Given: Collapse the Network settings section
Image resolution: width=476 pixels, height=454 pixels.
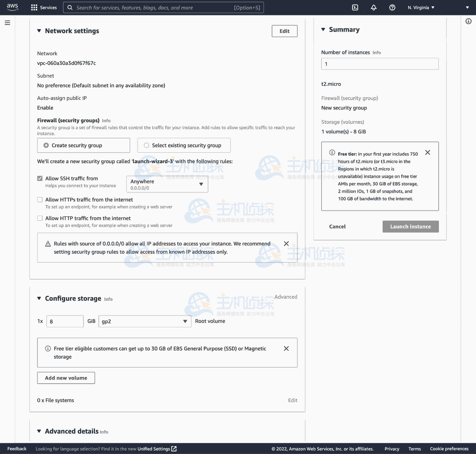Looking at the screenshot, I should pyautogui.click(x=39, y=31).
